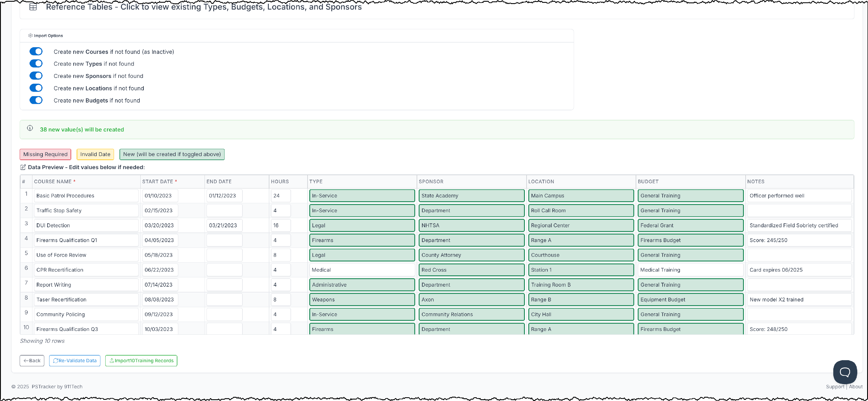This screenshot has width=868, height=401.
Task: Disable Create new Sponsors switch
Action: tap(36, 76)
